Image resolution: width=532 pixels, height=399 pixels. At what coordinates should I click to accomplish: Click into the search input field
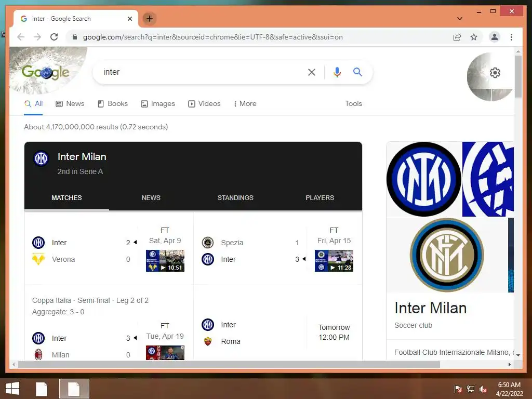(x=200, y=72)
